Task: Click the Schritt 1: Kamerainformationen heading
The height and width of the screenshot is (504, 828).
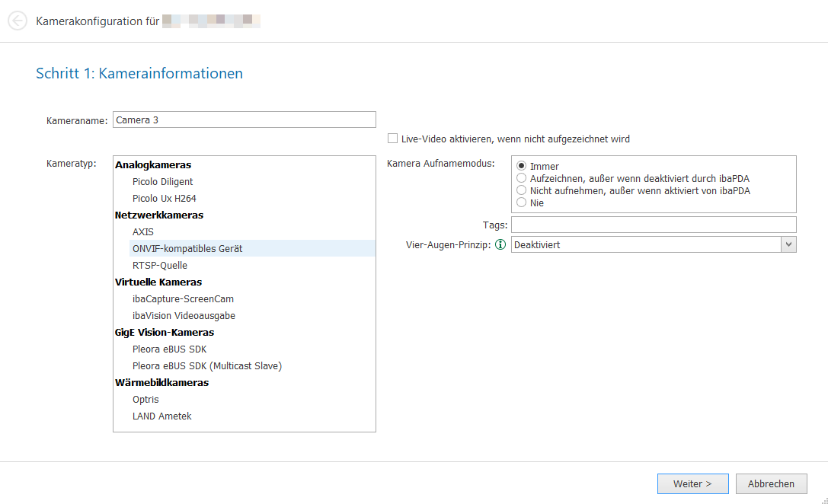Action: [139, 73]
